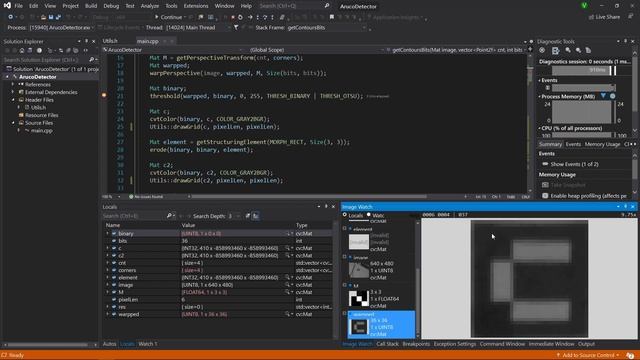Open the Process dropdown
Screen dimensions: 640x360
93,28
